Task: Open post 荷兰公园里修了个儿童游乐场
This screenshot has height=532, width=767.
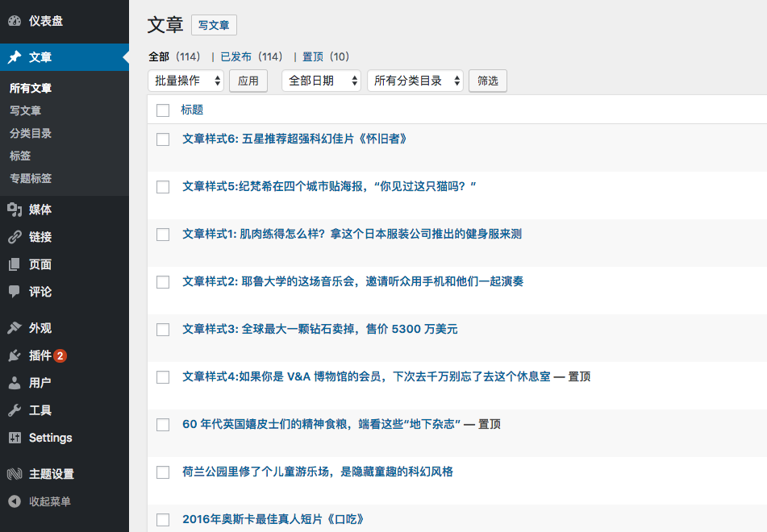Action: [318, 472]
